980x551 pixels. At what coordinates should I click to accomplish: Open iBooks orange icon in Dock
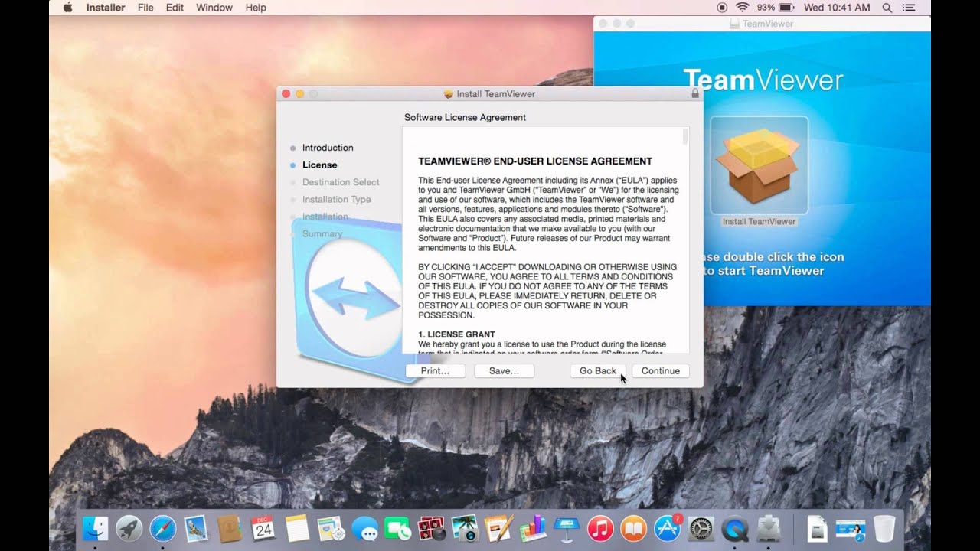click(x=634, y=528)
